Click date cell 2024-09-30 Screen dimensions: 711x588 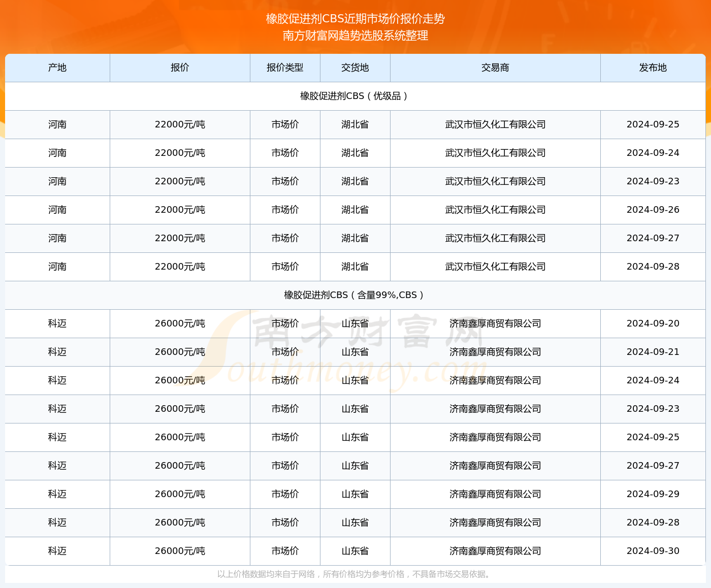click(653, 551)
